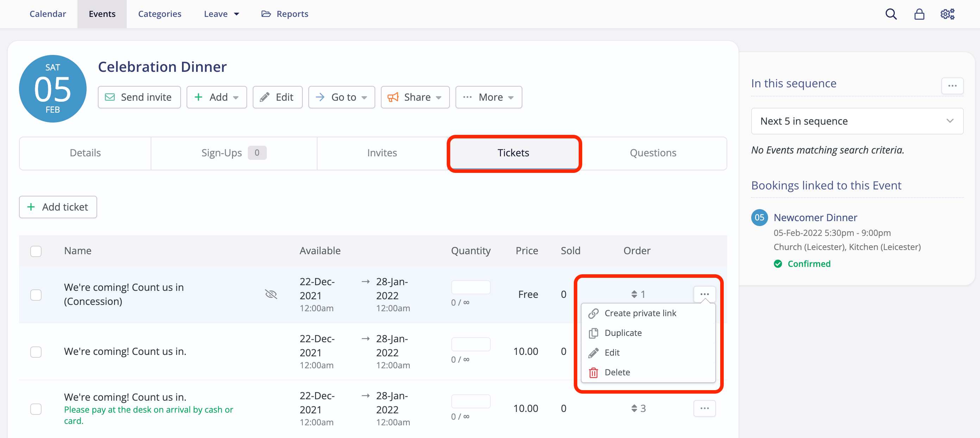Open ellipsis menu for third ticket
The width and height of the screenshot is (980, 438).
[704, 408]
